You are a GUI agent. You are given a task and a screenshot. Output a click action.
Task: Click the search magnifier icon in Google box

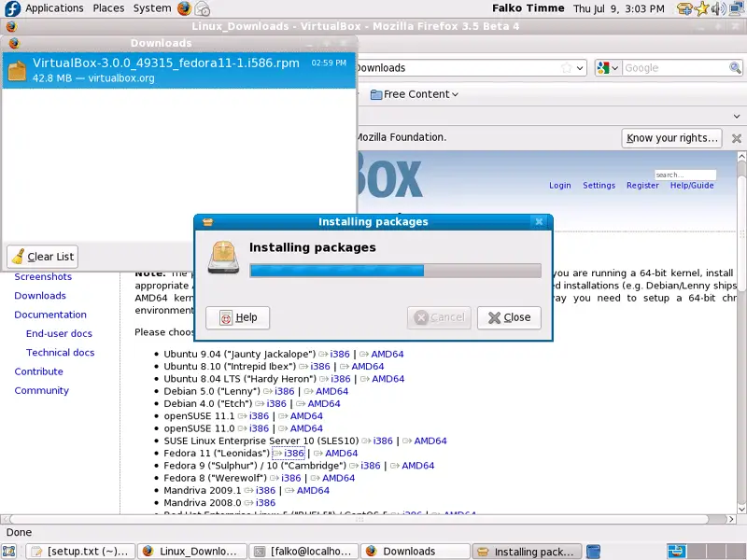point(735,67)
